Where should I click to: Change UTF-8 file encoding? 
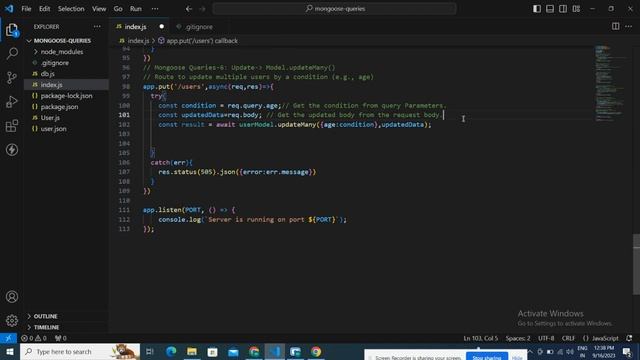546,338
